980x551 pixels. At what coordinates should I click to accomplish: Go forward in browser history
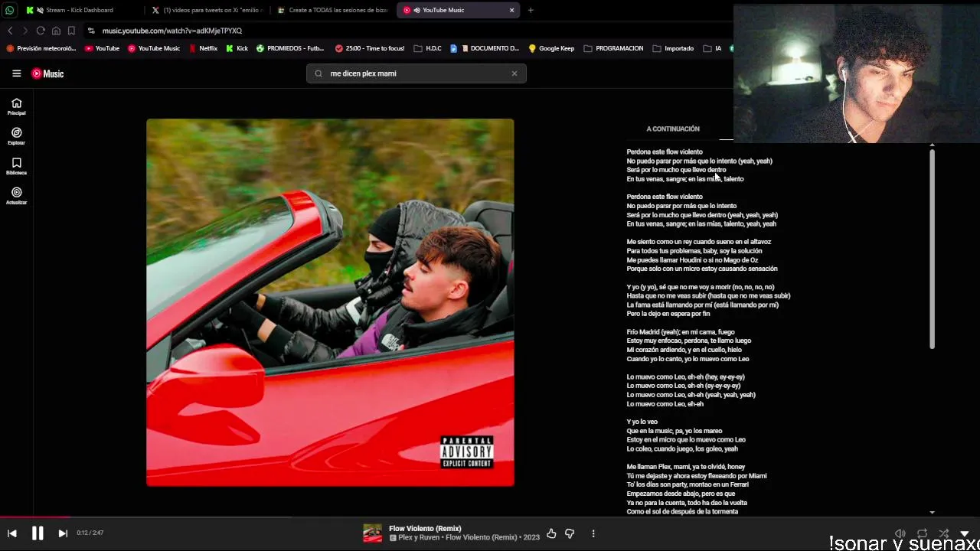(x=25, y=31)
